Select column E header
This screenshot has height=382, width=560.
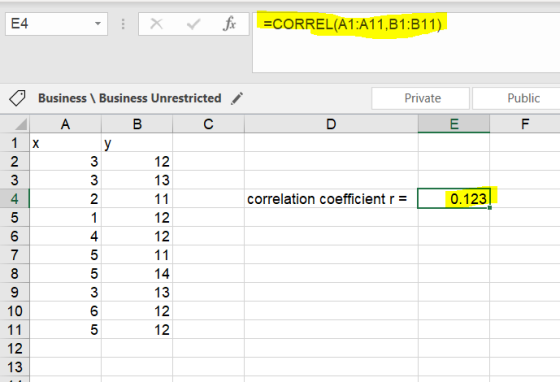point(454,124)
